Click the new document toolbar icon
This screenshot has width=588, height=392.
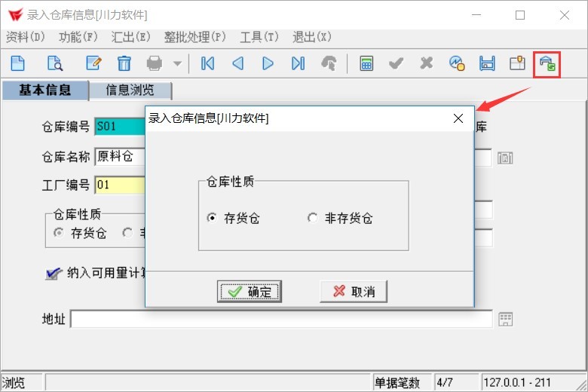pos(17,63)
